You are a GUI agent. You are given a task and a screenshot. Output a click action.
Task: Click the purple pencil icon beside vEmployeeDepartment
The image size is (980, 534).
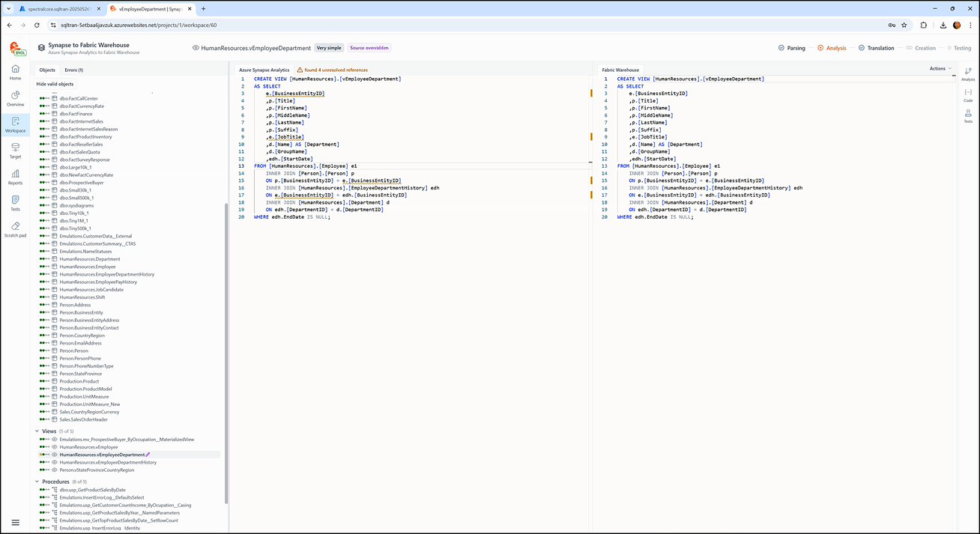point(148,455)
